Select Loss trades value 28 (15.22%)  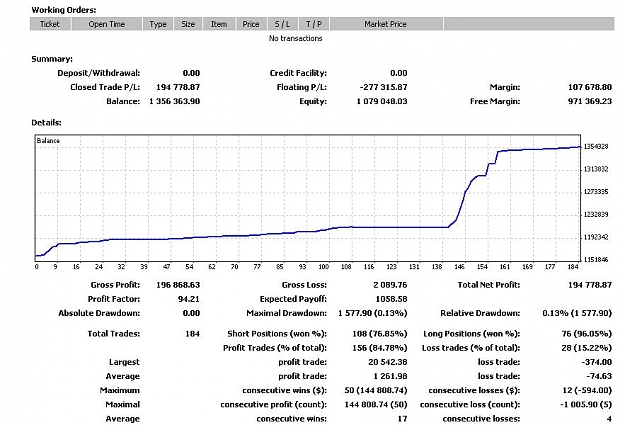point(587,348)
